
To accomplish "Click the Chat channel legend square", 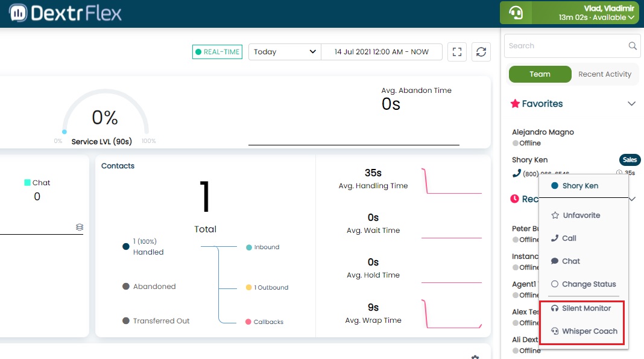I will click(x=28, y=182).
